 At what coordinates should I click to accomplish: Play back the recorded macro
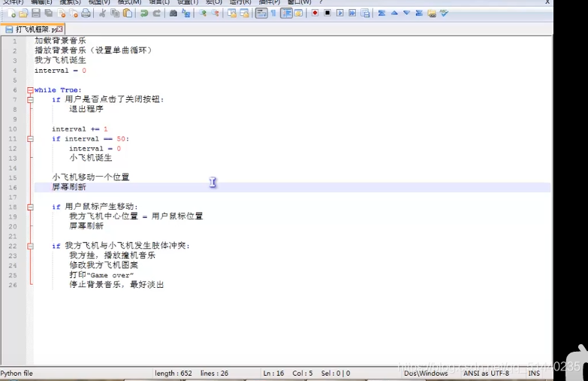pyautogui.click(x=339, y=13)
